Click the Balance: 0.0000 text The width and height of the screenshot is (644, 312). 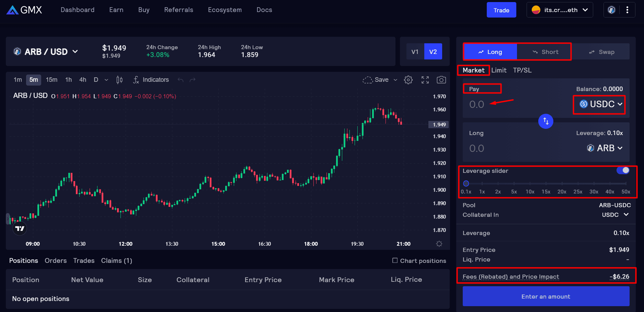(x=599, y=89)
